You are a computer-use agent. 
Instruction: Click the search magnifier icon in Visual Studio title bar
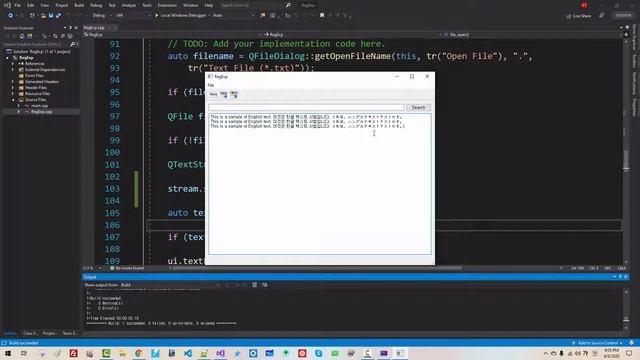coord(288,5)
